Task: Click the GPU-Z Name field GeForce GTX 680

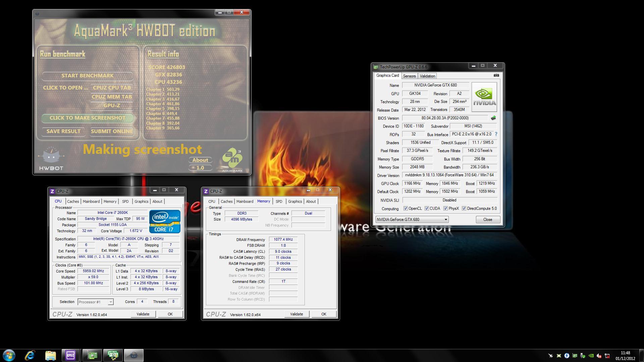Action: pos(435,85)
